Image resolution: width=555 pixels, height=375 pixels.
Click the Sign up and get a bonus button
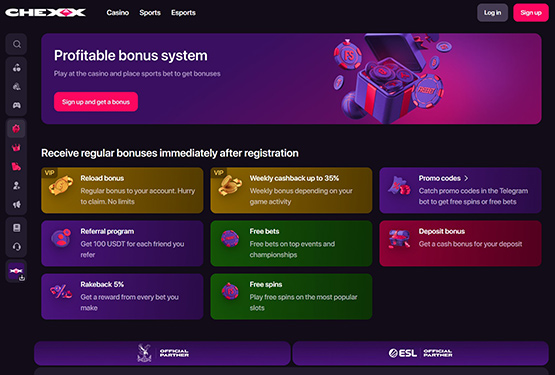pyautogui.click(x=96, y=102)
